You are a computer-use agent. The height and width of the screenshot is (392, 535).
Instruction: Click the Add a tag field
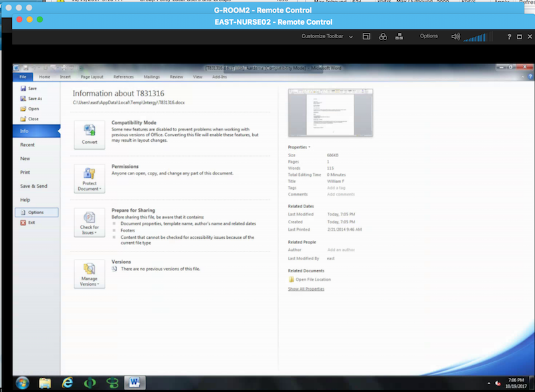coord(336,188)
